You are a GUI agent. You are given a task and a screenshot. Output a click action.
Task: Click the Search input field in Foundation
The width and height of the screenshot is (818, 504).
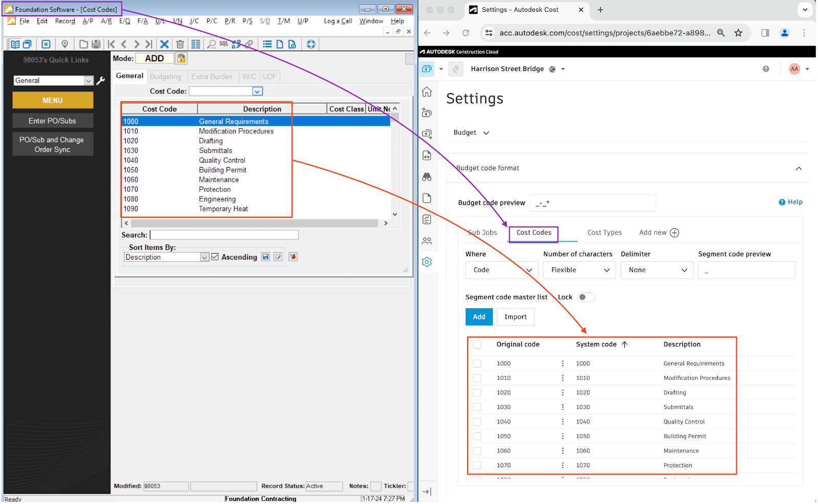(x=224, y=235)
